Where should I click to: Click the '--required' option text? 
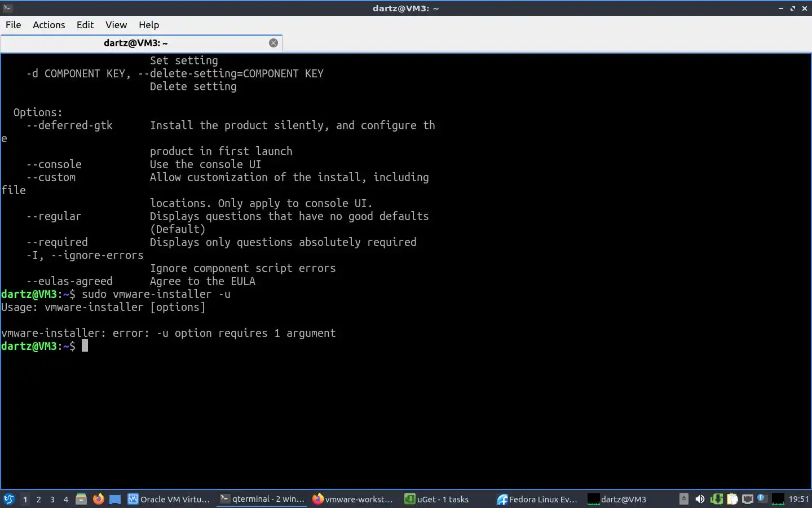(x=57, y=242)
